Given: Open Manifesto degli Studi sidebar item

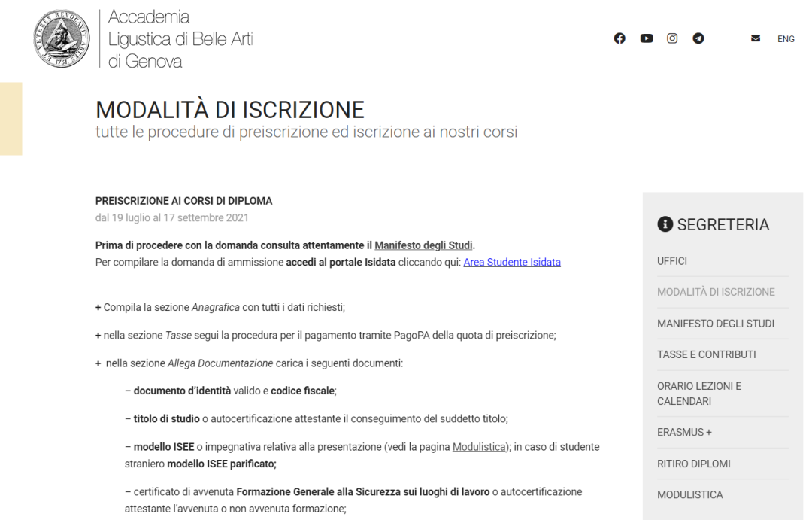Looking at the screenshot, I should pos(716,324).
